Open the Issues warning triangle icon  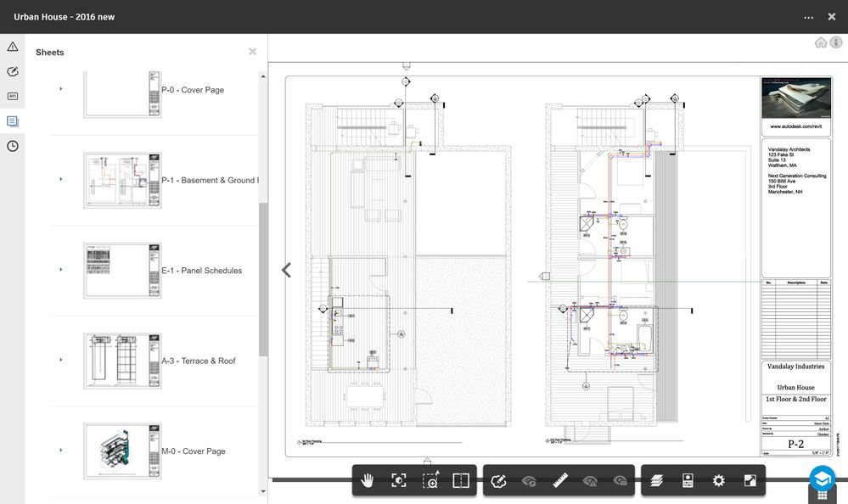point(13,47)
